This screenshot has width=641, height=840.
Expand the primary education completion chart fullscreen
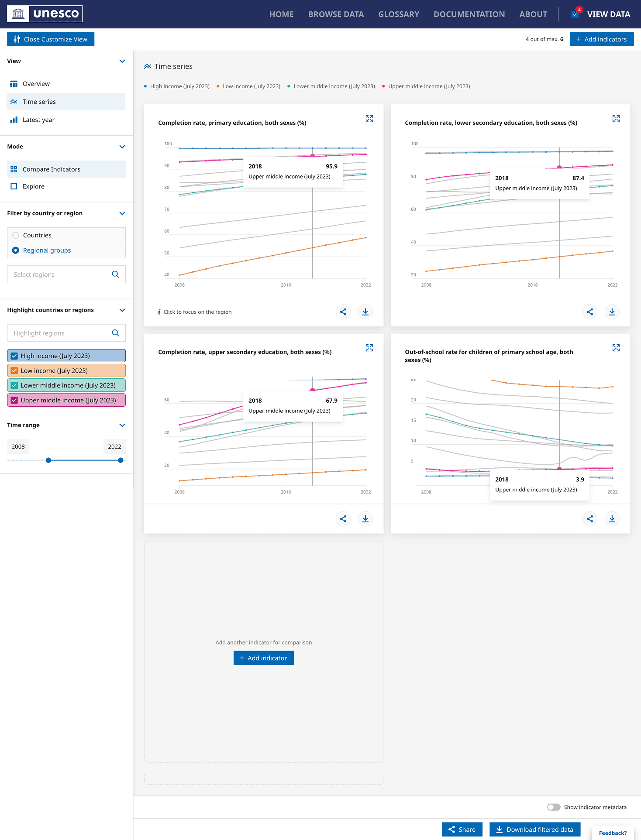(x=369, y=119)
